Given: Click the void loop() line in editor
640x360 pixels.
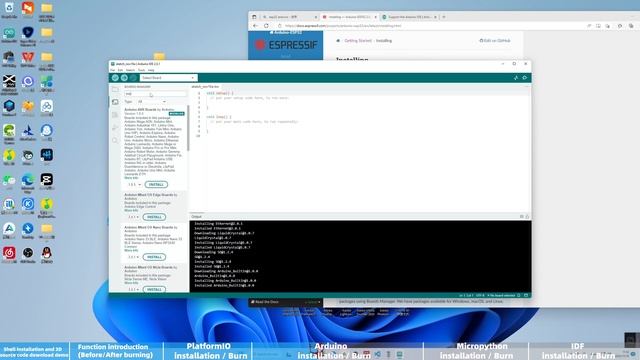Looking at the screenshot, I should 218,117.
